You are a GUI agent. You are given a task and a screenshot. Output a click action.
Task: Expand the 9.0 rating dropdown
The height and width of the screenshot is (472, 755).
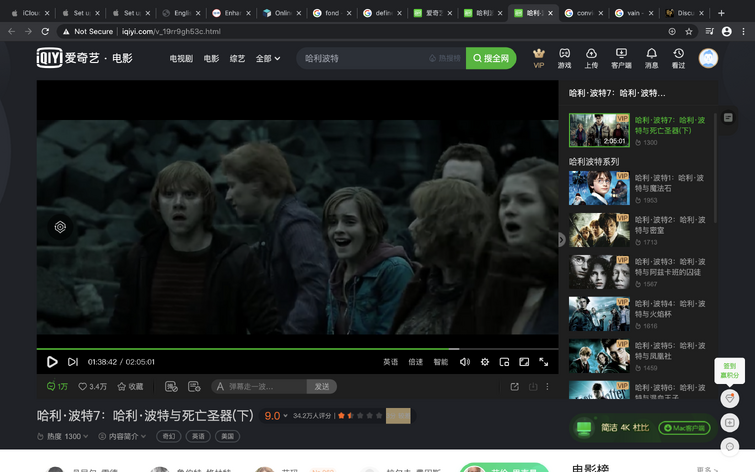(276, 416)
